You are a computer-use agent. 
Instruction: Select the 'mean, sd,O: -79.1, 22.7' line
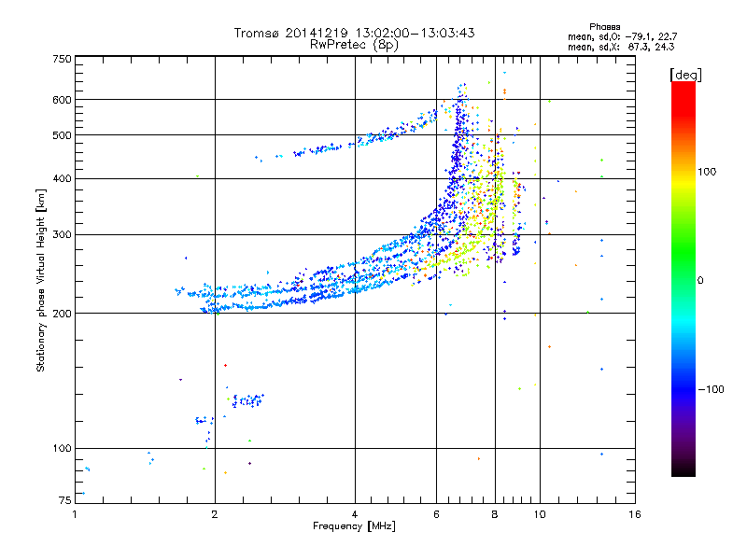tap(622, 36)
